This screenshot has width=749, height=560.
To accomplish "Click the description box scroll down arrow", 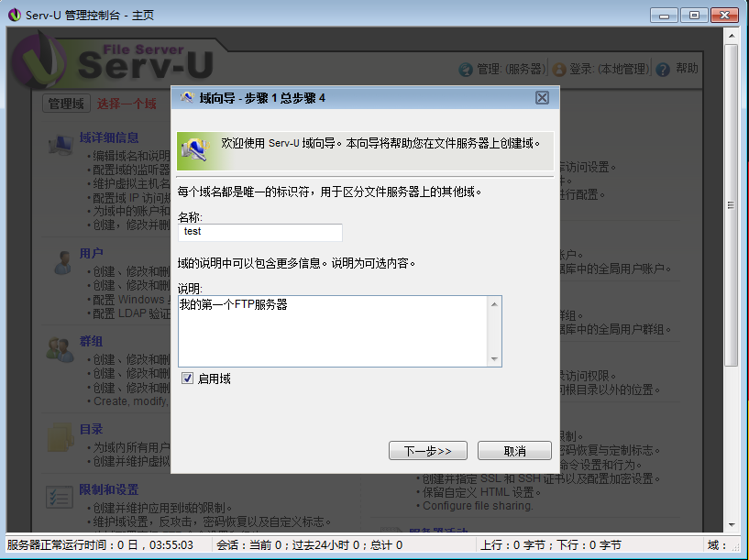I will [x=494, y=358].
